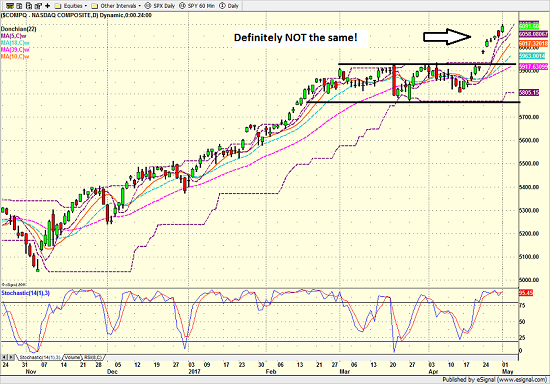
Task: Select the cyan MA(18,C) study label
Action: click(15, 43)
